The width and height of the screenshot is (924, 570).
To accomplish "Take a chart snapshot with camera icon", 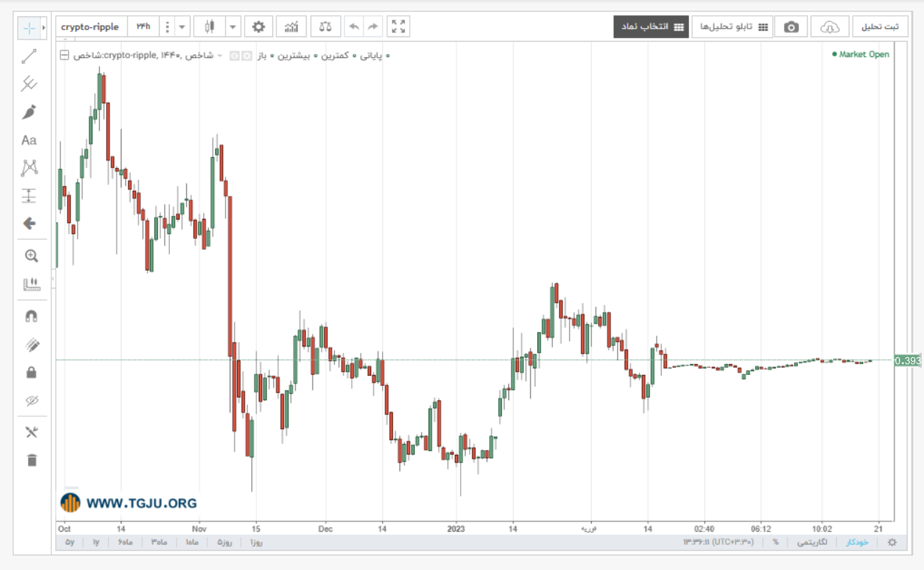I will tap(791, 27).
